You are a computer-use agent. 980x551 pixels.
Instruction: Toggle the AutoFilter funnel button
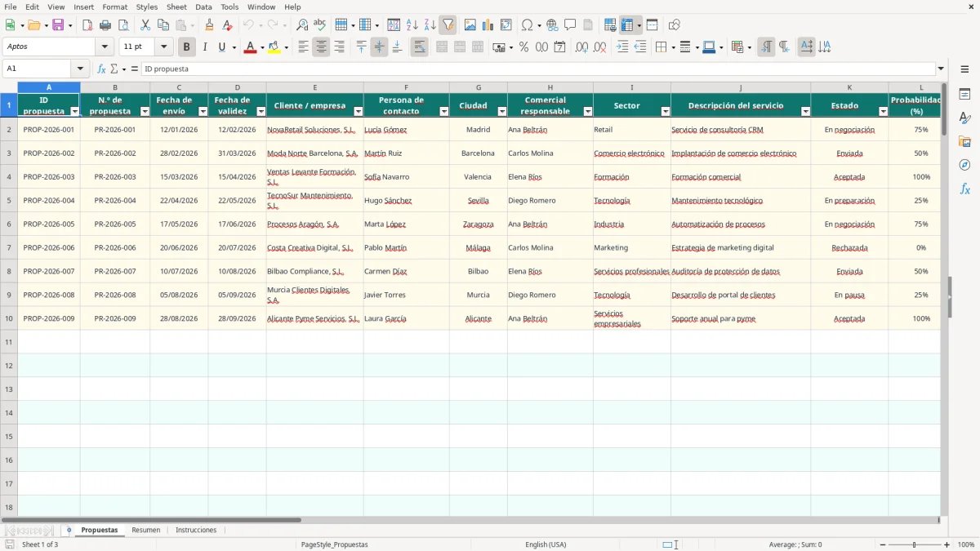coord(448,25)
